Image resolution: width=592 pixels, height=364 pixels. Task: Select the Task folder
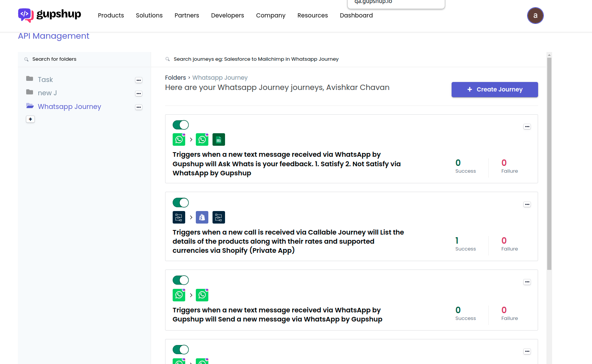45,80
